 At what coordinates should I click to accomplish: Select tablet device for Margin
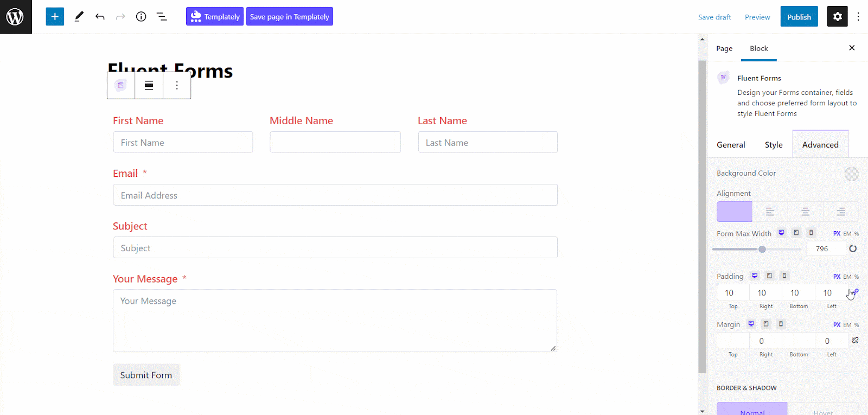click(766, 324)
